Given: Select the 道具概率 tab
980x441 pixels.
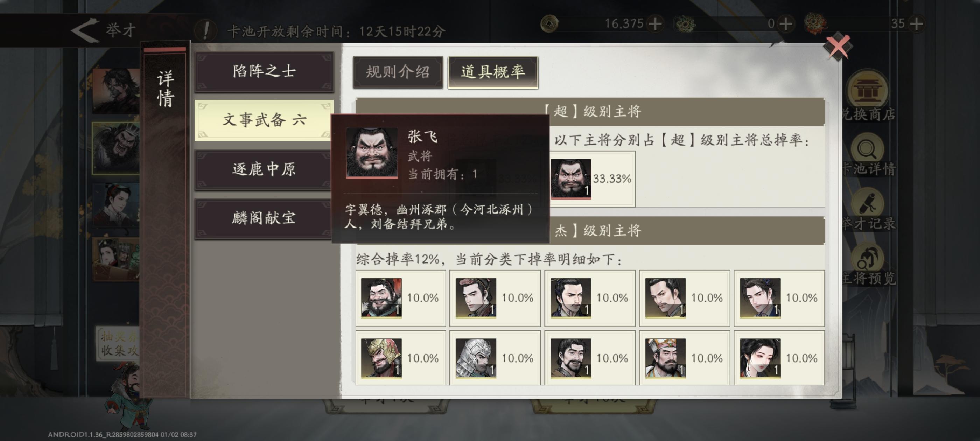Looking at the screenshot, I should 493,72.
